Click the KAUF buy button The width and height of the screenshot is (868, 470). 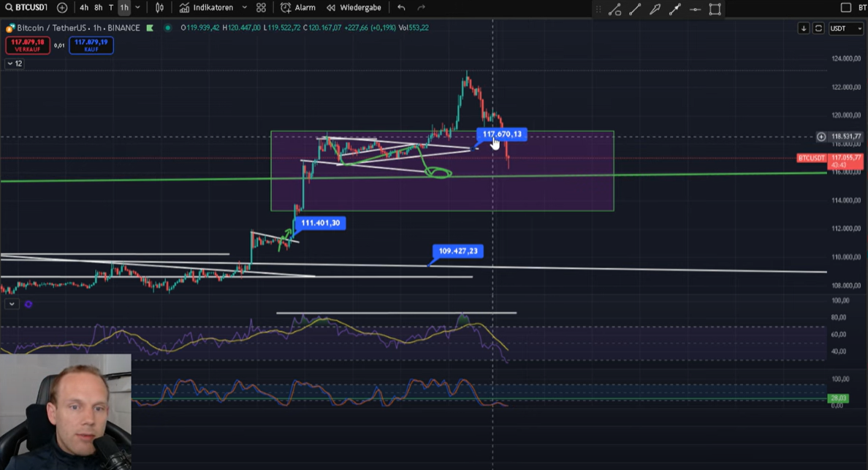tap(91, 45)
